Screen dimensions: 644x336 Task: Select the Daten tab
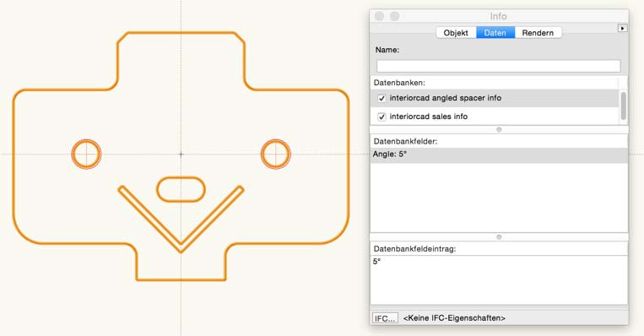[x=495, y=33]
